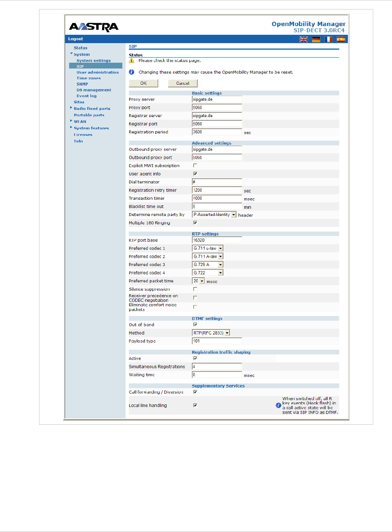Click Waiting time input field
The width and height of the screenshot is (392, 532).
217,375
